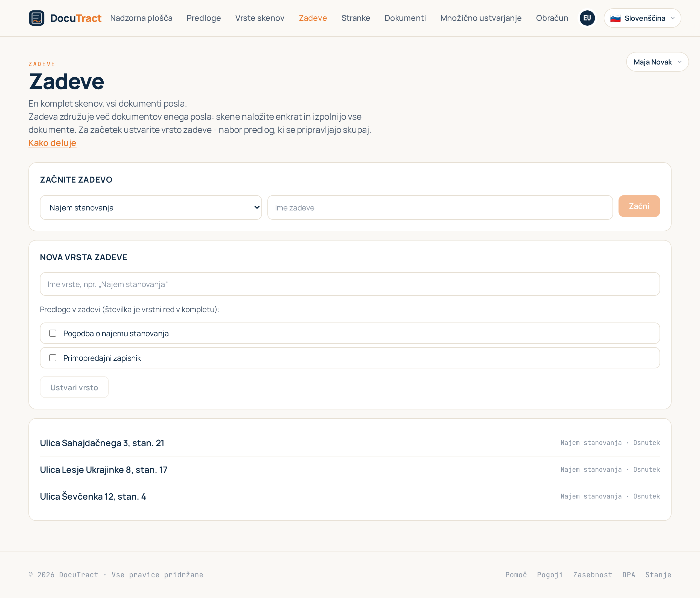Click the Začni button
Viewport: 700px width, 598px height.
point(639,206)
